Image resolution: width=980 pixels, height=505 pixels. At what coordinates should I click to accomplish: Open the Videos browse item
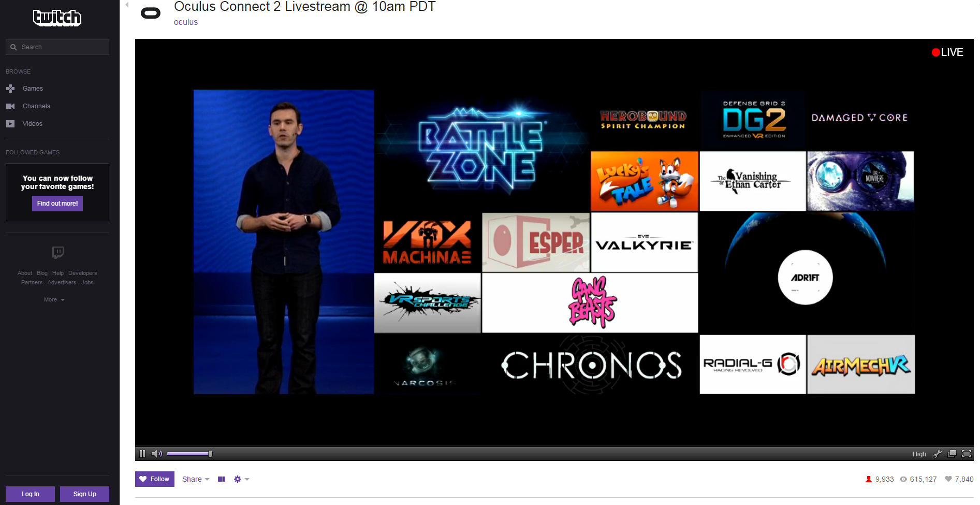pyautogui.click(x=33, y=124)
